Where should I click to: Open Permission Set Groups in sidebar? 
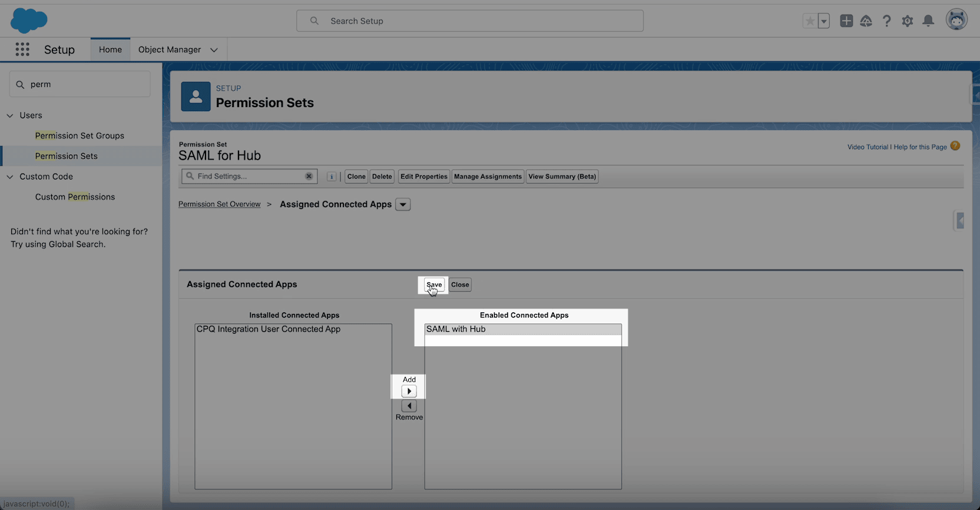tap(80, 135)
